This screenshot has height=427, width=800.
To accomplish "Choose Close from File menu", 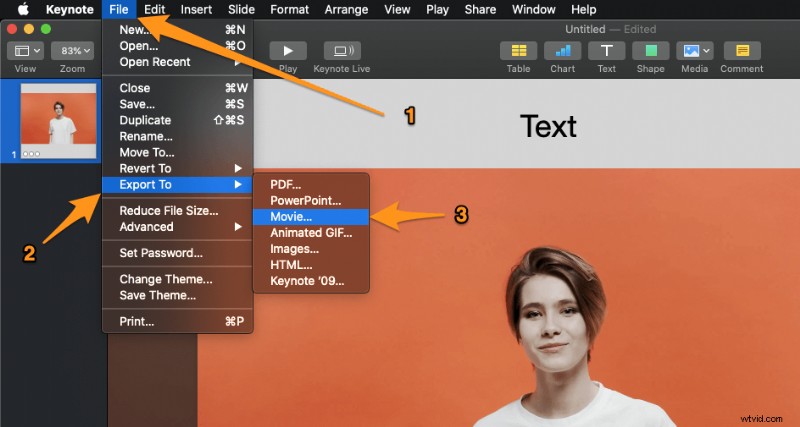I will (x=178, y=88).
